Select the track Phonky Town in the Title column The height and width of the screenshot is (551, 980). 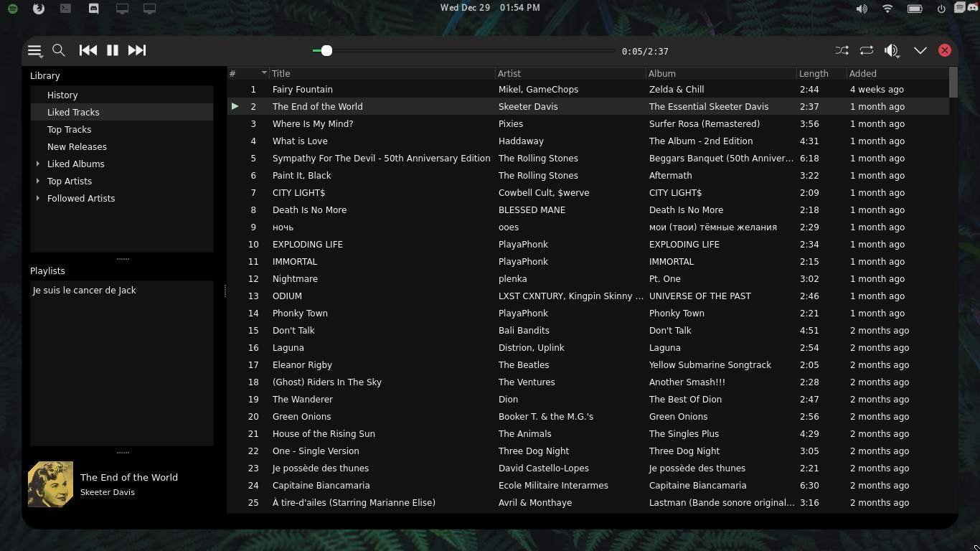pos(300,314)
